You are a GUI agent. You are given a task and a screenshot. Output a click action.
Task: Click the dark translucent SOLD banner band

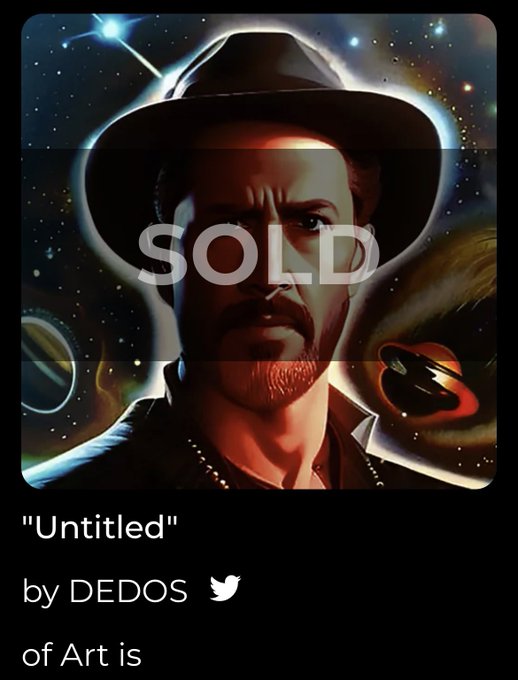click(259, 255)
